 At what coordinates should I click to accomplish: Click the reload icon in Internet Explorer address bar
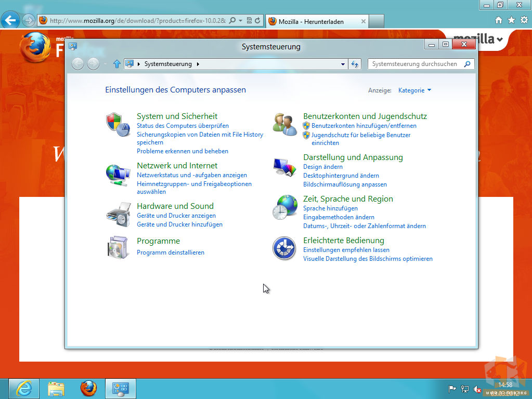[257, 21]
